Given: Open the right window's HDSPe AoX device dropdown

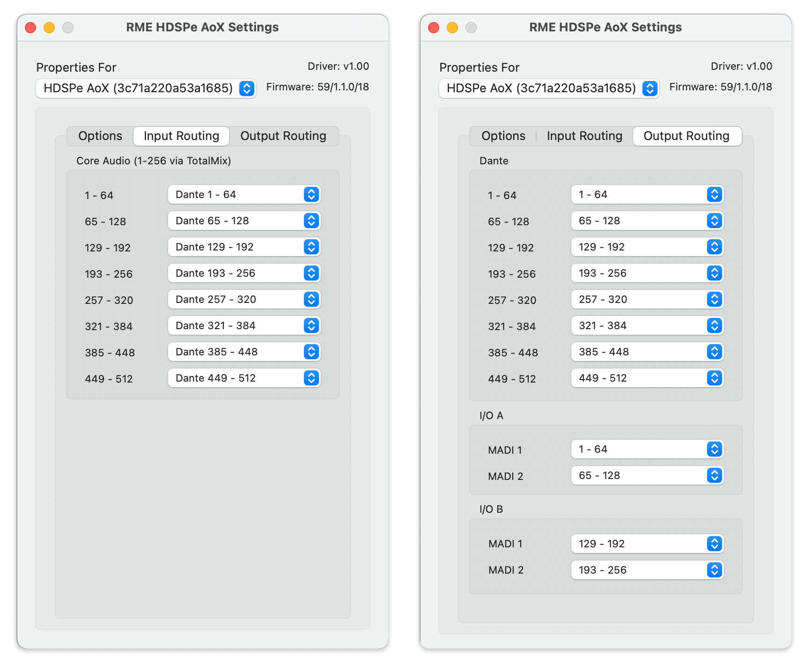Looking at the screenshot, I should pos(549,88).
